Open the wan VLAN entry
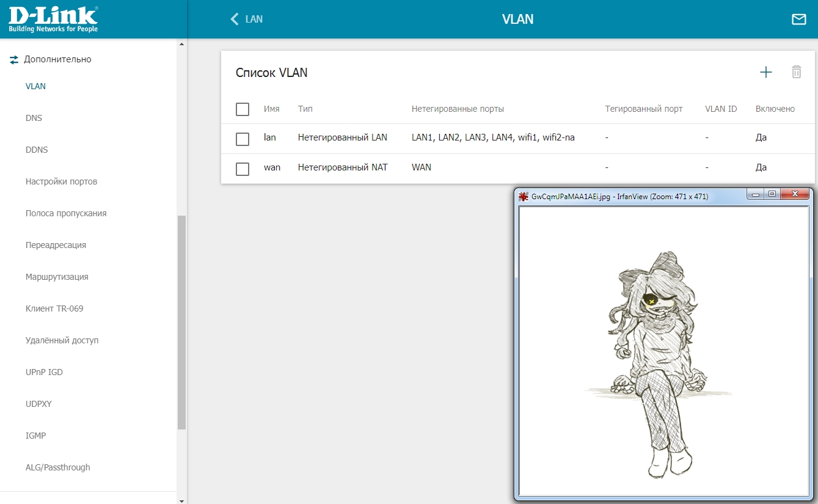The width and height of the screenshot is (818, 504). pyautogui.click(x=272, y=167)
